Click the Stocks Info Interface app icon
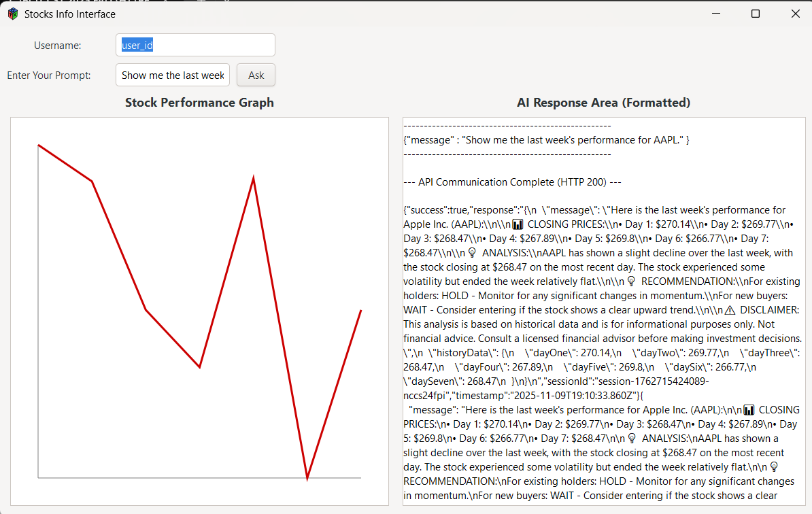 tap(13, 14)
